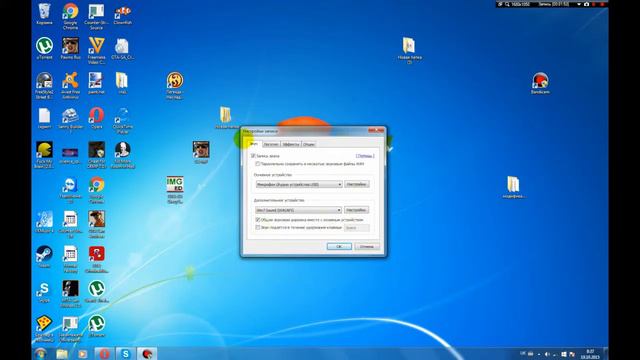
Task: Switch to Opera in the taskbar
Action: point(104,354)
